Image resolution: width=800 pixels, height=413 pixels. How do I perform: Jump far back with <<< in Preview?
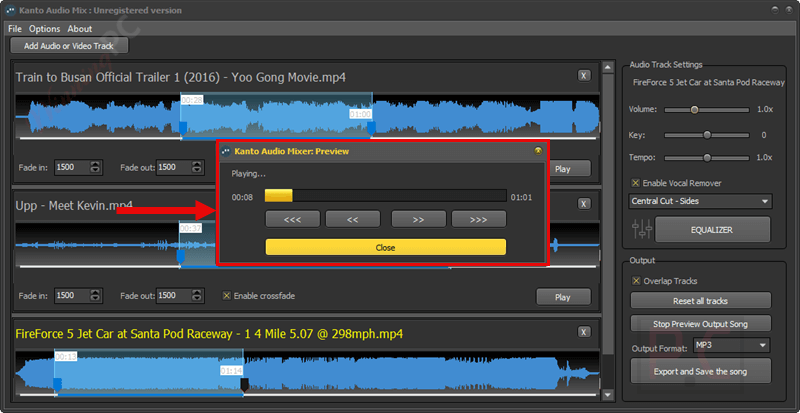click(292, 220)
